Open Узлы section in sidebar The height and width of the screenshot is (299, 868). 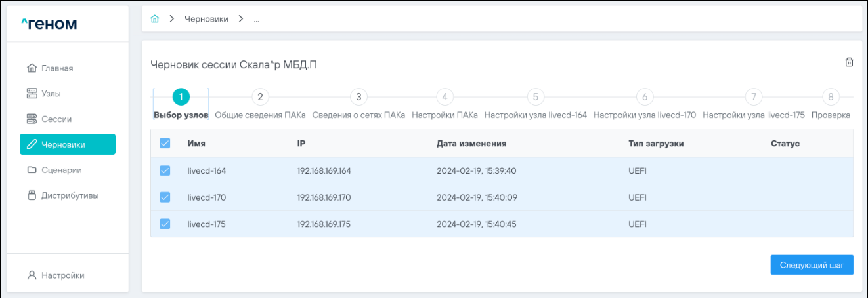(51, 94)
